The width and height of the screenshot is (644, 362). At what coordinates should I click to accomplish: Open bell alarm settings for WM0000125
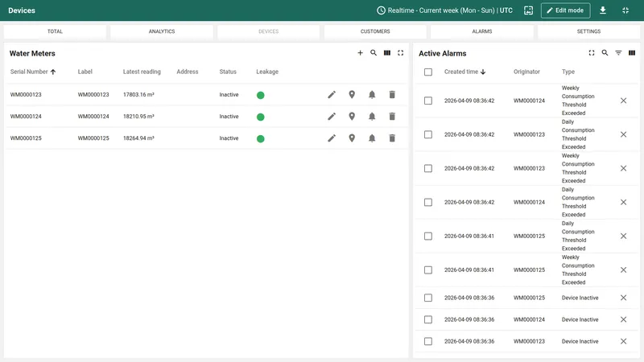pos(372,138)
